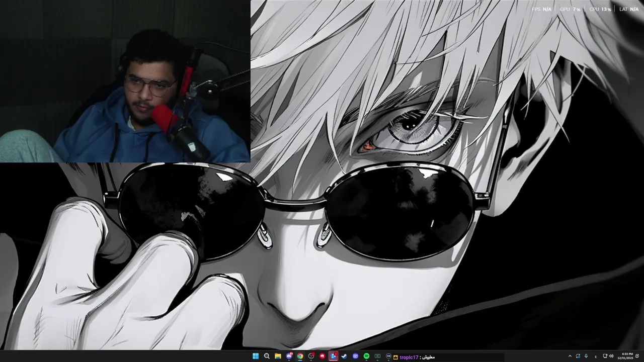Open the network tray icon
644x362 pixels.
pyautogui.click(x=605, y=356)
